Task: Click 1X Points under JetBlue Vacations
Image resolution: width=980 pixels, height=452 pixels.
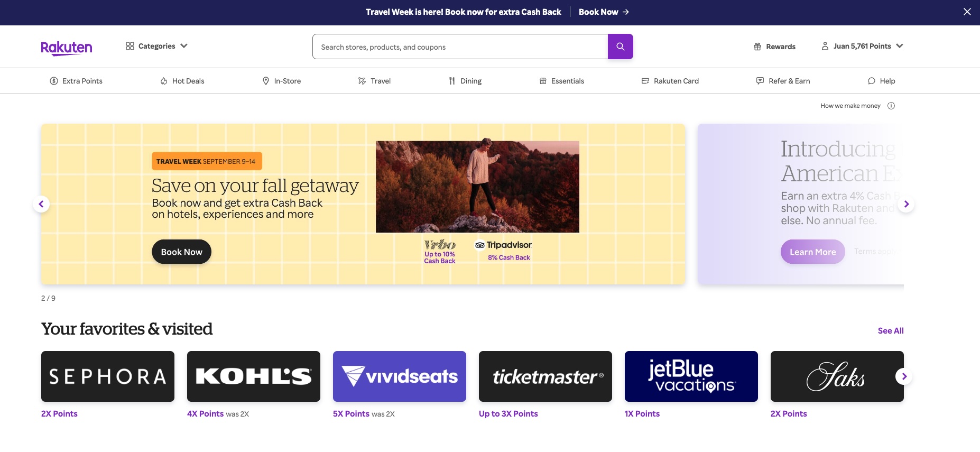Action: tap(642, 413)
